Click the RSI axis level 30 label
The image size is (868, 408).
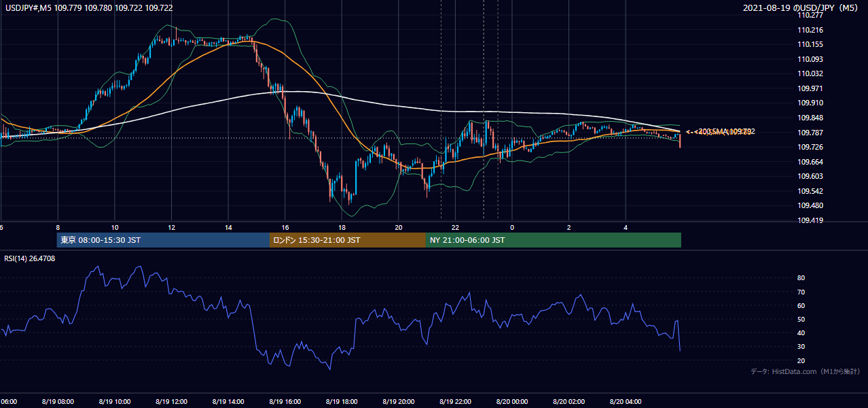click(x=801, y=346)
